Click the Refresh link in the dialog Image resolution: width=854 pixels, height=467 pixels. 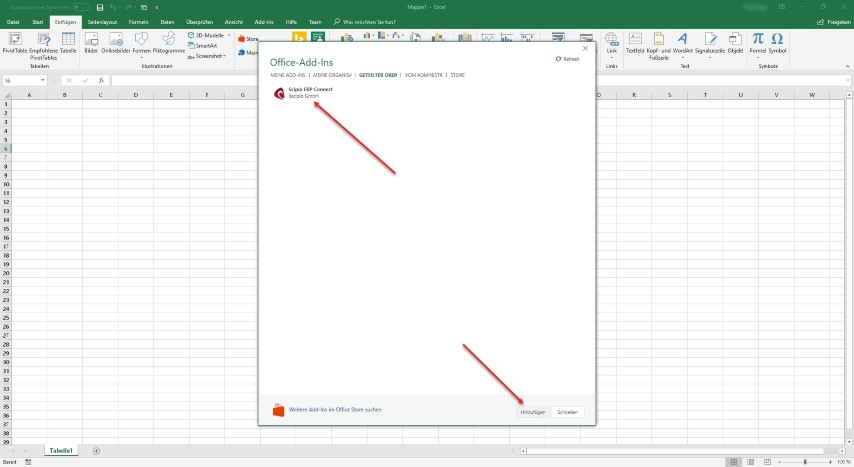click(x=568, y=59)
